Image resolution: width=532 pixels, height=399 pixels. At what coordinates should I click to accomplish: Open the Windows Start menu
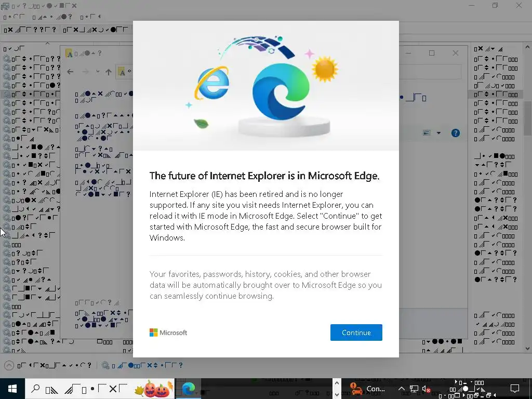12,389
